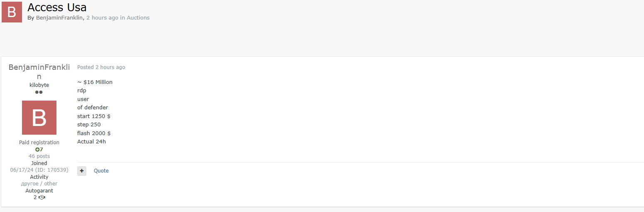Screen dimensions: 644x212
Task: Click the Autogarant label in author panel
Action: 39,191
